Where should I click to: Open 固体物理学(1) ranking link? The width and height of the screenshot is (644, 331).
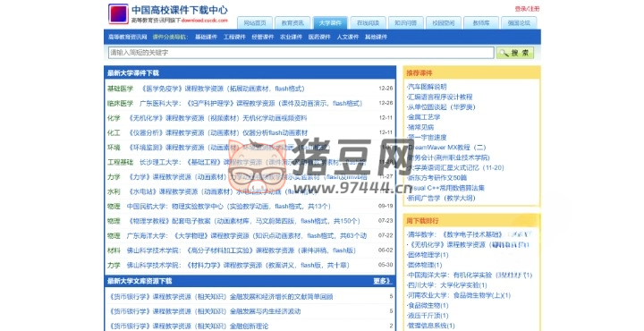(x=428, y=255)
